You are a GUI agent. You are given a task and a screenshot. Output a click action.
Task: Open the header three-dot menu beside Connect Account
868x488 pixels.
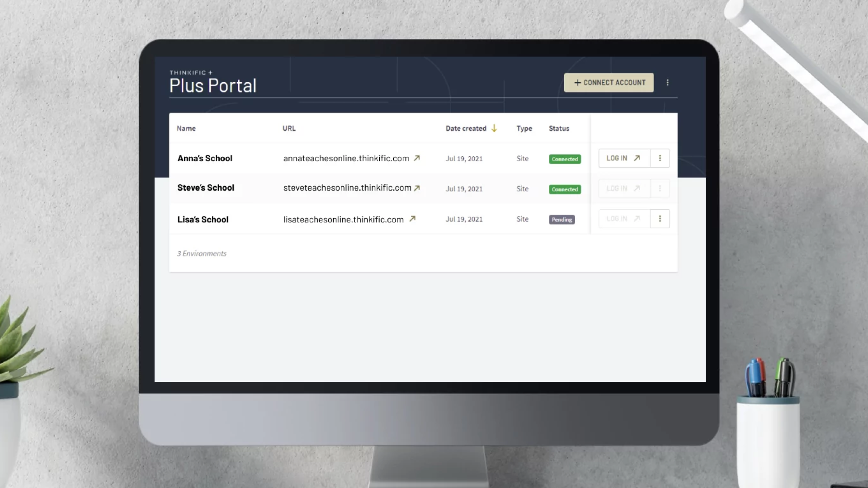tap(667, 83)
